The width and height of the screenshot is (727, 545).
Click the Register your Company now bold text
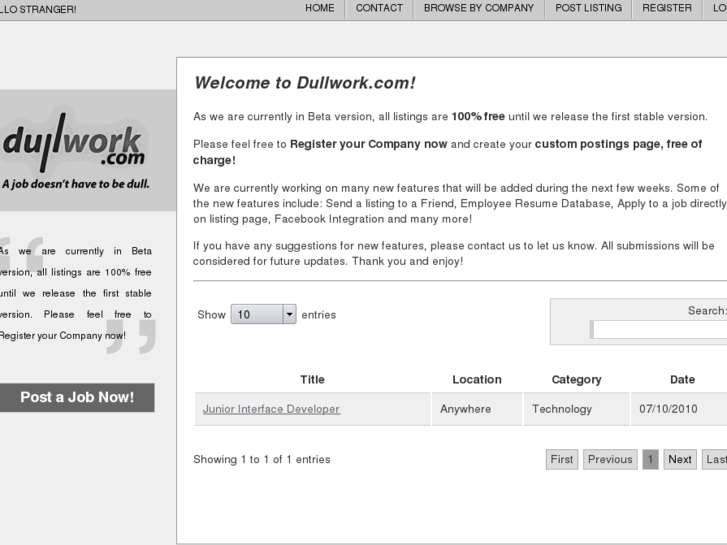[x=369, y=144]
